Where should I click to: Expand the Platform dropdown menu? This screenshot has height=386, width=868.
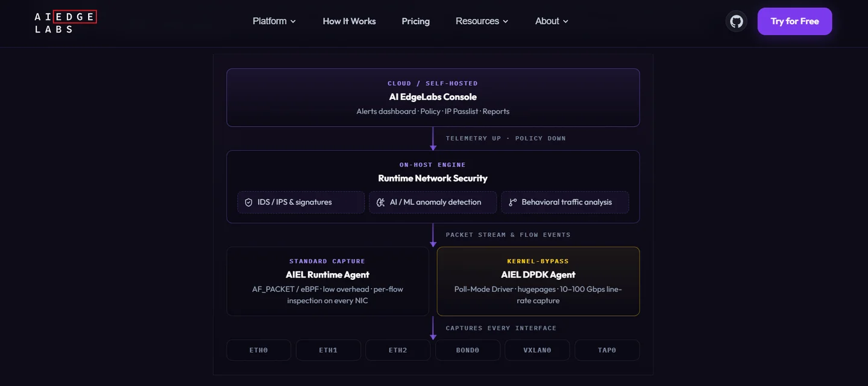point(274,21)
